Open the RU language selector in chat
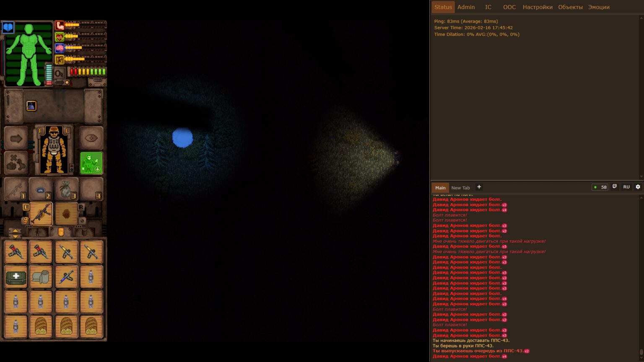The height and width of the screenshot is (362, 644). click(x=626, y=187)
